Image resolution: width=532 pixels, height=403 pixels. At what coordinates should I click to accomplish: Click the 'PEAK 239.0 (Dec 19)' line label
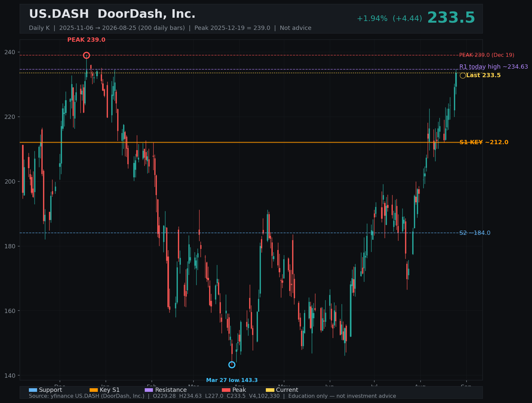pos(487,55)
